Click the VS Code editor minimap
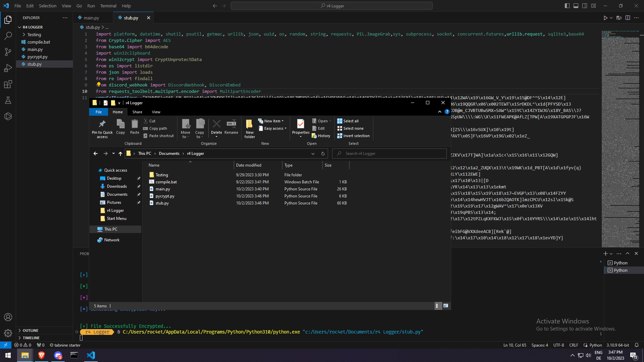Viewport: 644px width, 362px height. point(620,139)
